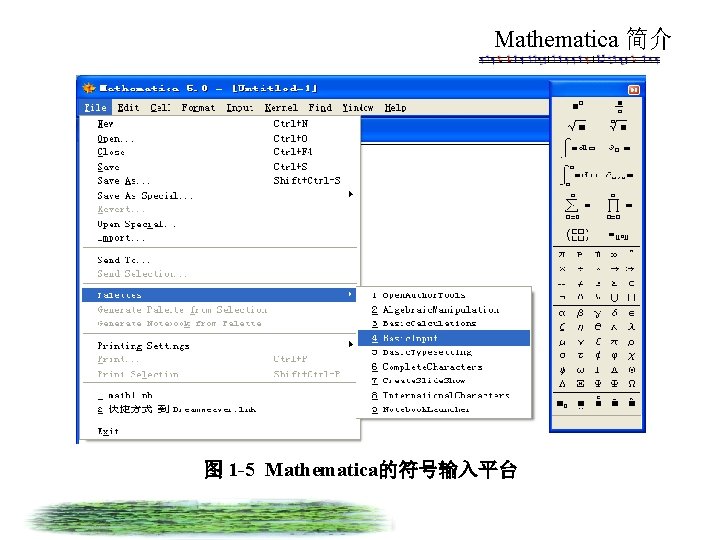Insert the union symbol ∪

[614, 298]
